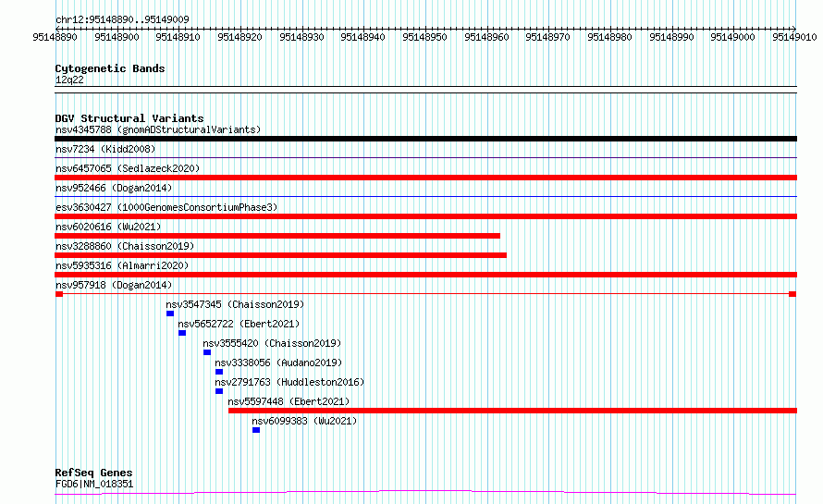Screen dimensions: 823x504
Task: Click the blue nsv3547345 variant marker
Action: pyautogui.click(x=170, y=313)
